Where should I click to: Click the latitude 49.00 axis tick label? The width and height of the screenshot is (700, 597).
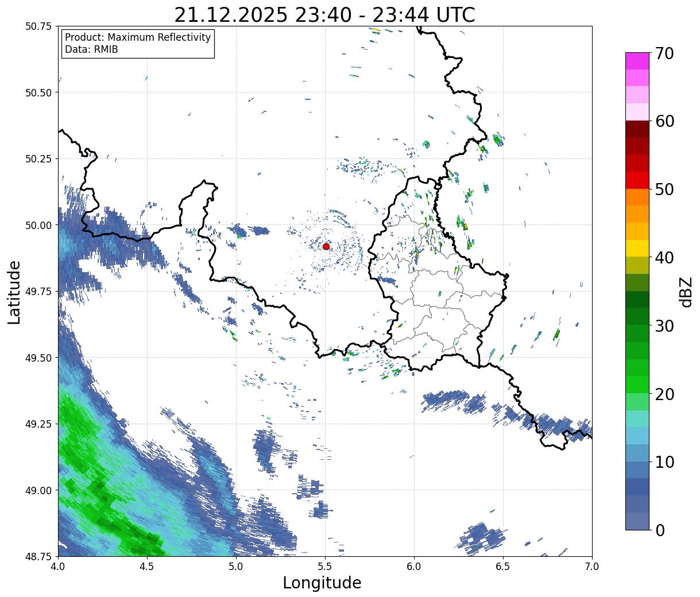[38, 490]
